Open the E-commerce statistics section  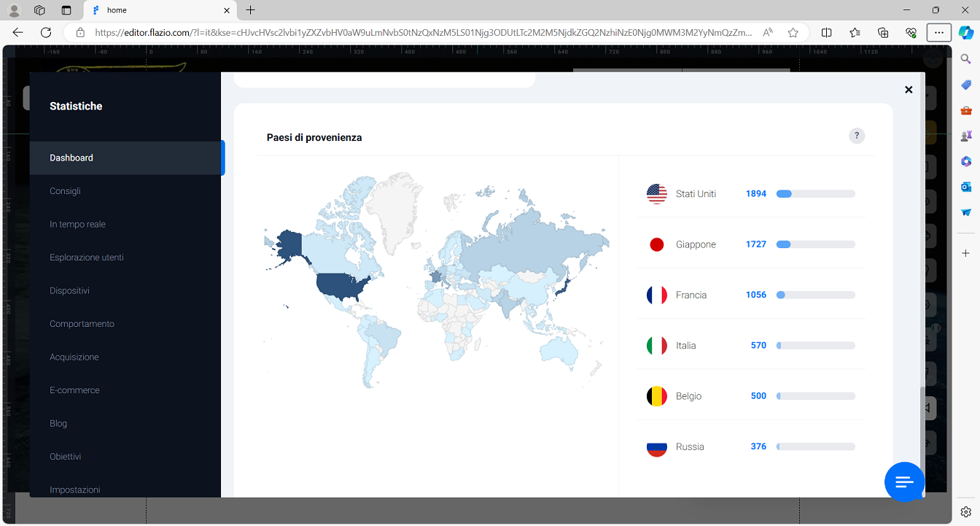click(x=74, y=390)
